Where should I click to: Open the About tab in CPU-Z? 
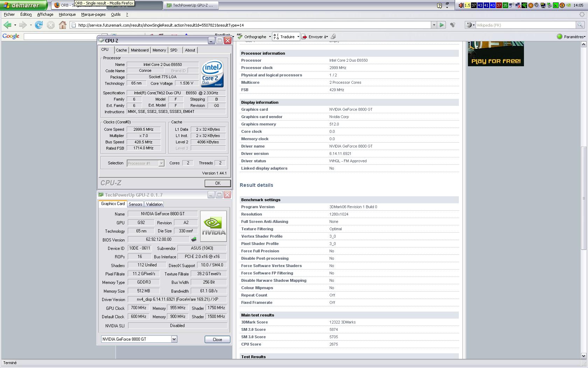pyautogui.click(x=190, y=50)
